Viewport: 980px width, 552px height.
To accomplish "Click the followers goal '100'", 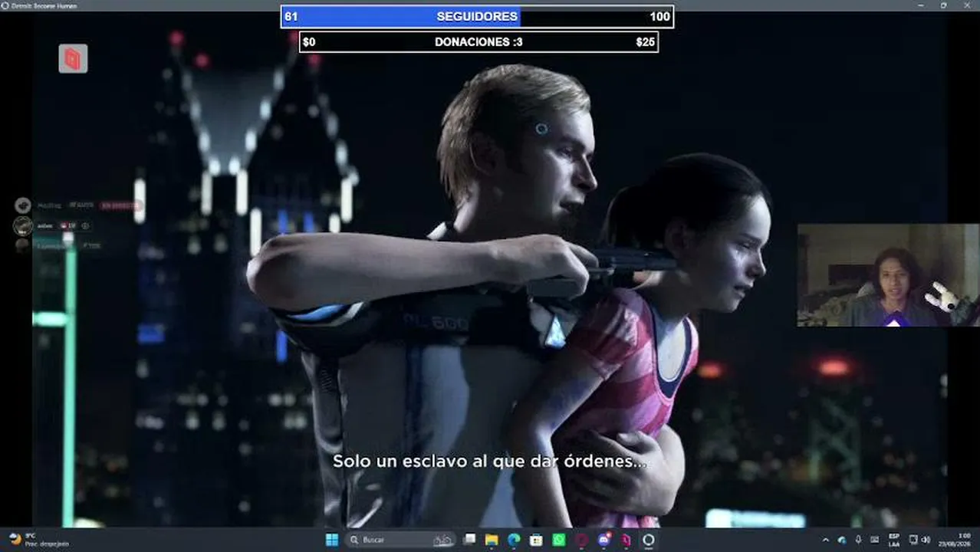I will [659, 16].
